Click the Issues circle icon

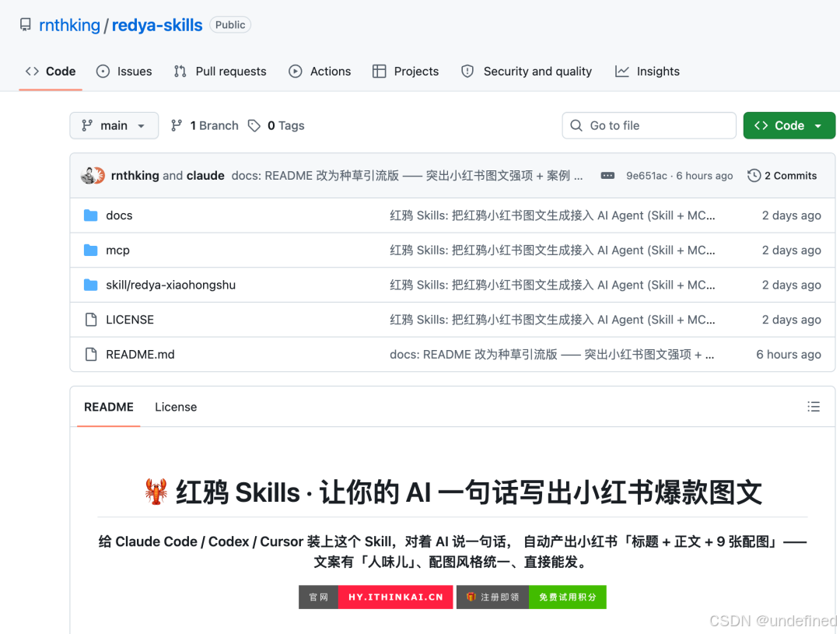[103, 72]
